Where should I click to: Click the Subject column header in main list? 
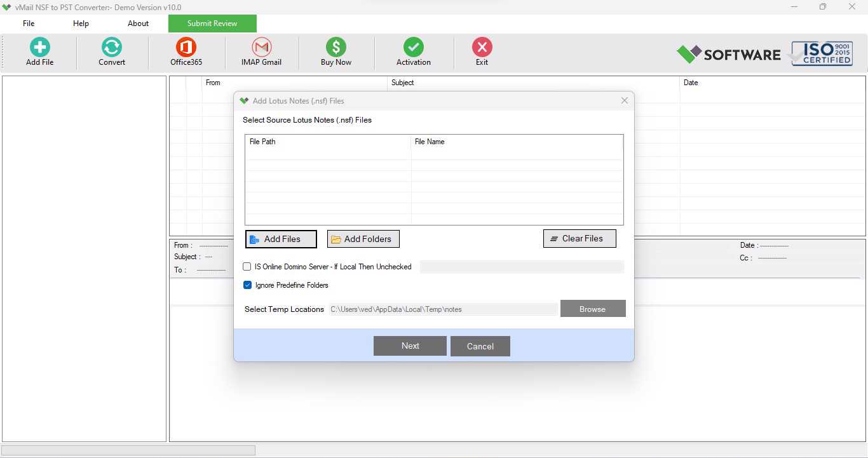[533, 83]
